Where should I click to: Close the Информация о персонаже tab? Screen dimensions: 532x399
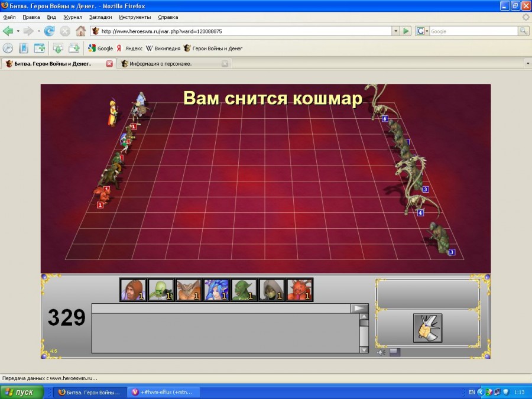tap(225, 63)
